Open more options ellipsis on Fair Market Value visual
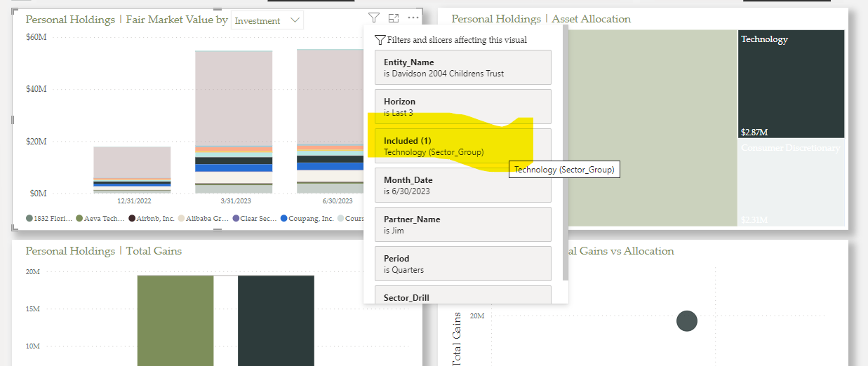This screenshot has width=868, height=366. [413, 18]
